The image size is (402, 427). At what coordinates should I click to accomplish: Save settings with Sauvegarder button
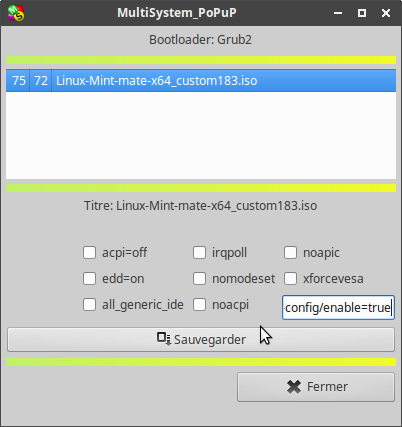201,339
